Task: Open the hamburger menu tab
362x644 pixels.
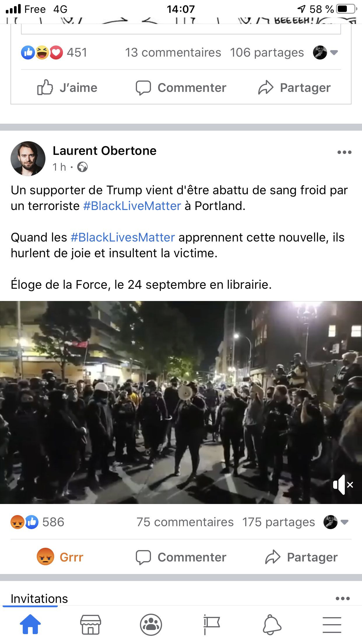Action: pyautogui.click(x=332, y=625)
